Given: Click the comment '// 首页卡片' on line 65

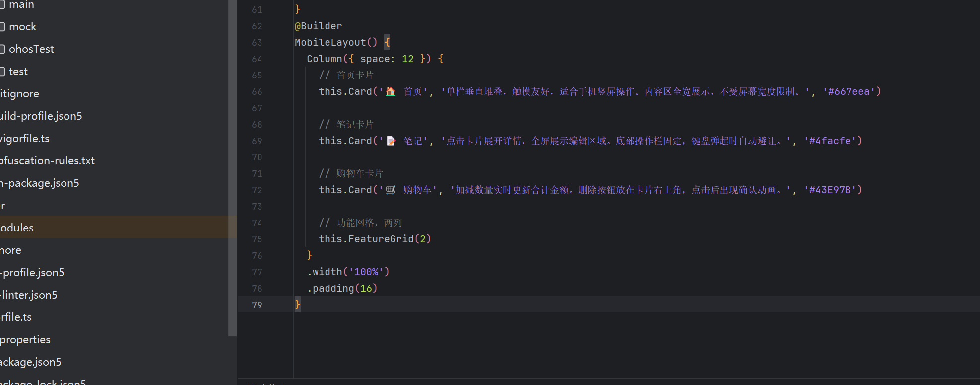Looking at the screenshot, I should 346,75.
